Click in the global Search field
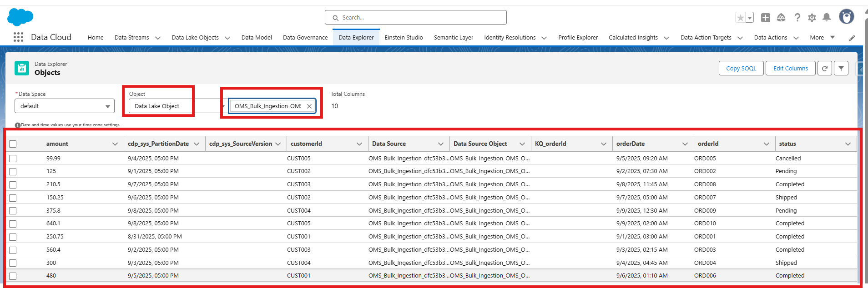Screen dimensions: 868x288 point(415,18)
